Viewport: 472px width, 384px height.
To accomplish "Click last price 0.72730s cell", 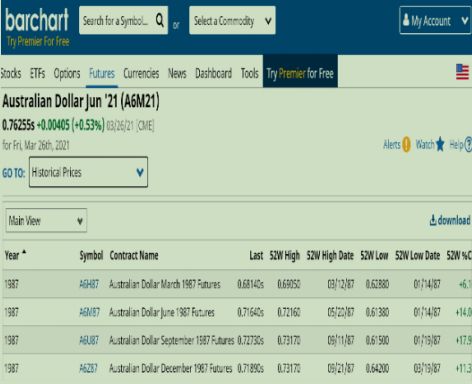I will (x=250, y=340).
